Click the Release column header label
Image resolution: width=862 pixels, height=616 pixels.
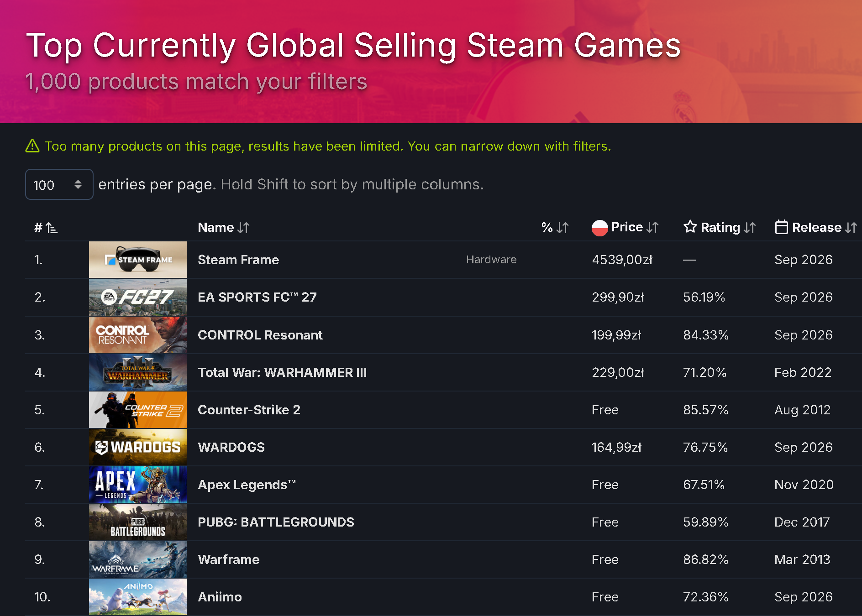tap(817, 227)
